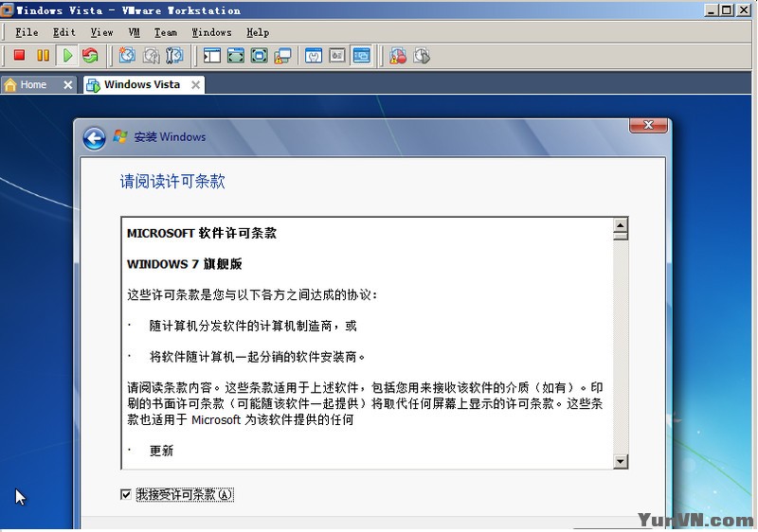Click the record movie capture icon
Image resolution: width=758 pixels, height=532 pixels.
tap(398, 56)
